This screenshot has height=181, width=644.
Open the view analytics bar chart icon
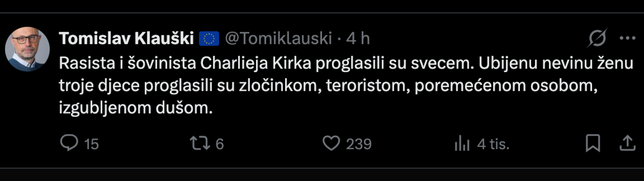[462, 143]
